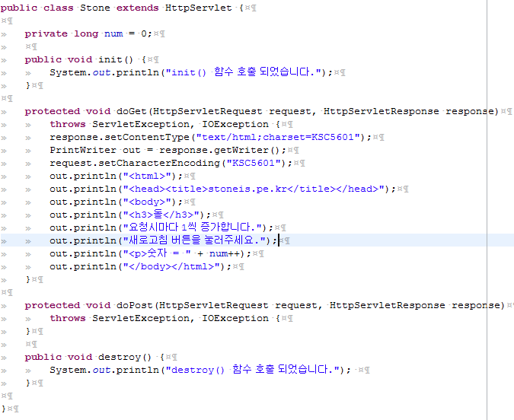The height and width of the screenshot is (420, 514).
Task: Click the "destroy()" method name
Action: 125,357
